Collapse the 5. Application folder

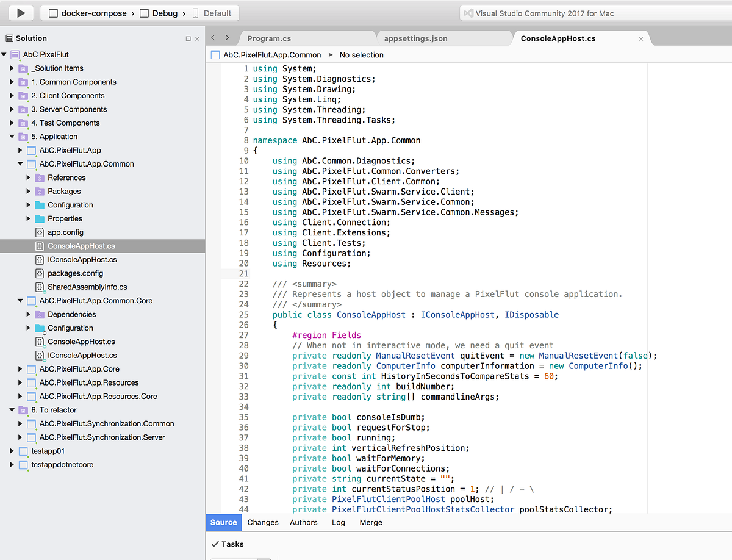pyautogui.click(x=12, y=137)
